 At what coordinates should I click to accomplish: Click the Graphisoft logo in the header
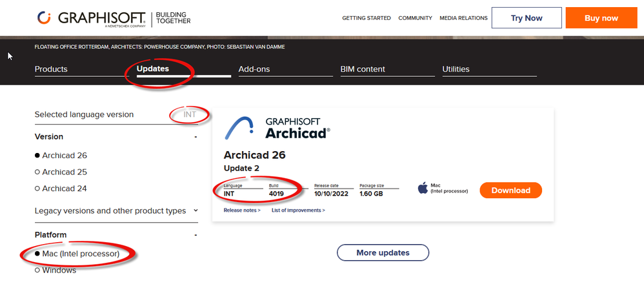point(114,19)
